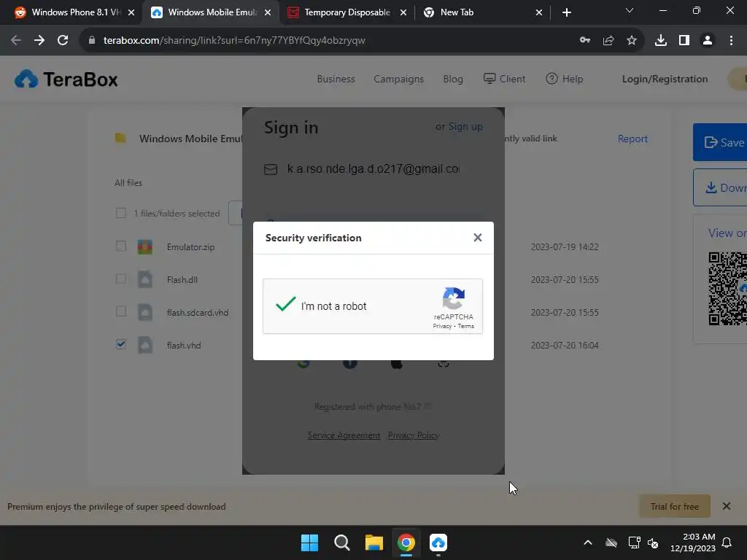Click the Emulator.zip file name
The image size is (747, 560).
(190, 247)
